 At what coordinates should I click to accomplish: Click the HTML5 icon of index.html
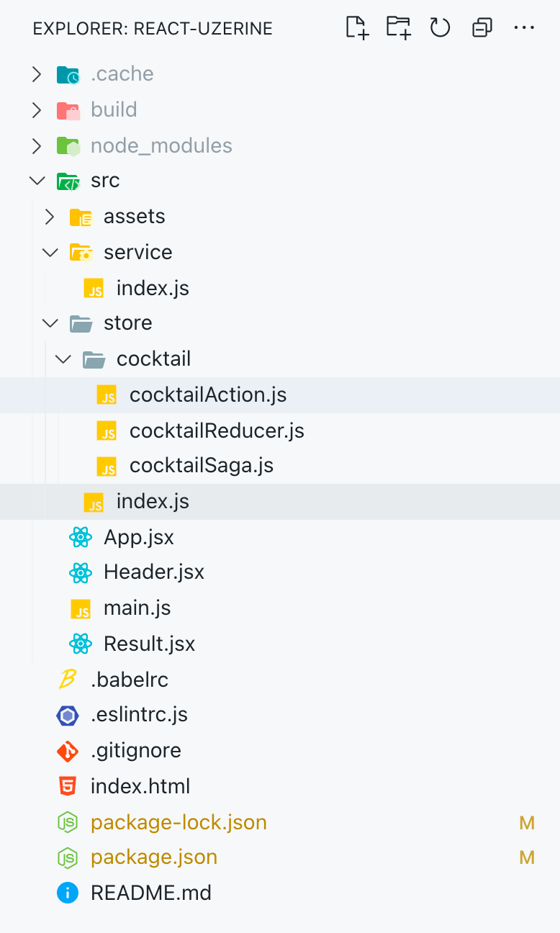[68, 786]
